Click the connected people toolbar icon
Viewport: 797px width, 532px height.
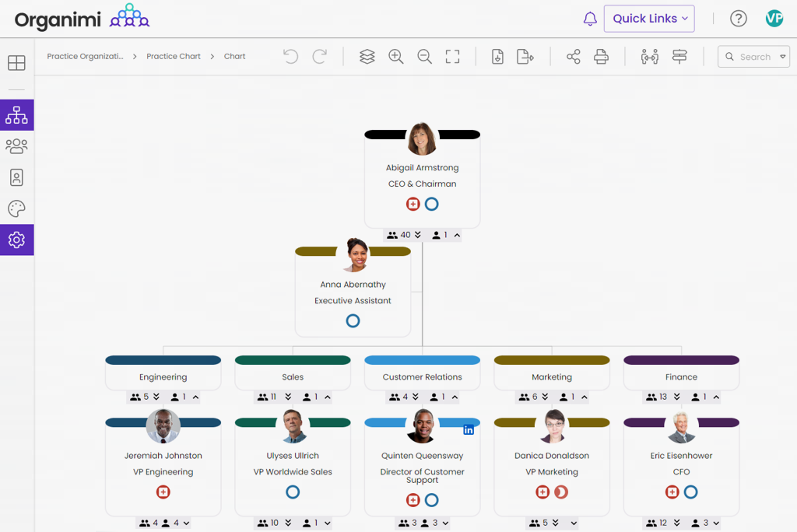click(650, 57)
